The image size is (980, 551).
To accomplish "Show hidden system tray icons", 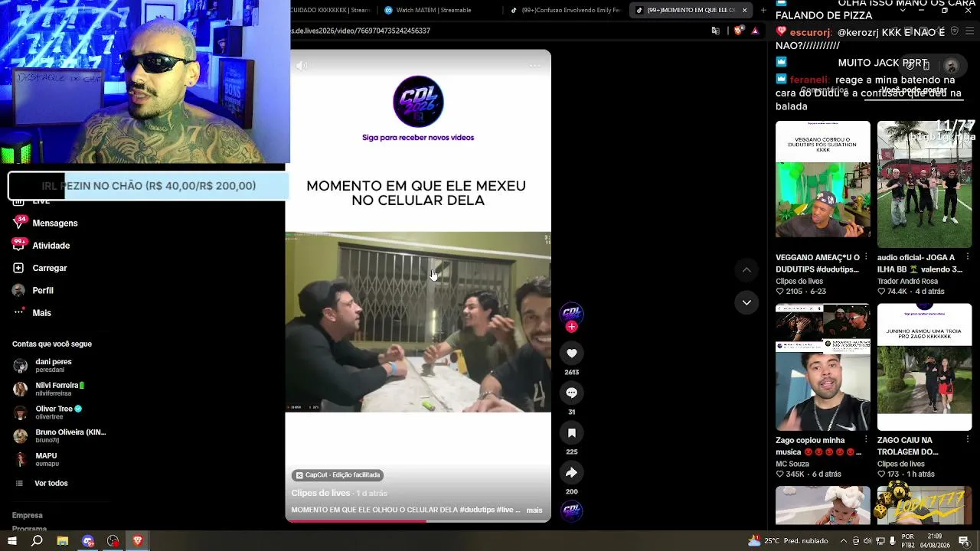I will click(x=843, y=541).
